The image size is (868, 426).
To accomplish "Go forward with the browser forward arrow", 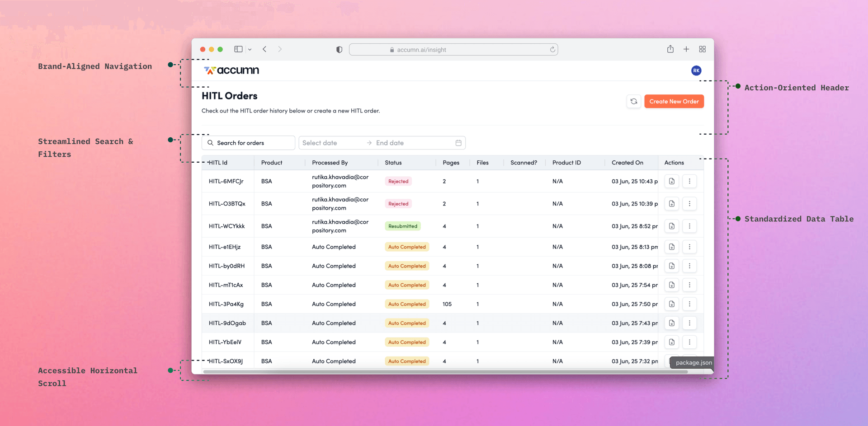I will pyautogui.click(x=280, y=49).
